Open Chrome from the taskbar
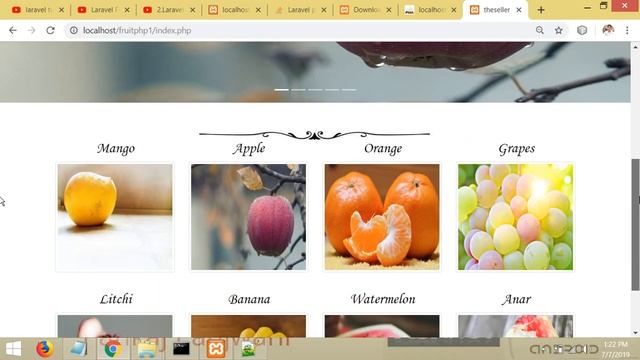Viewport: 640px width, 360px height. click(x=113, y=349)
